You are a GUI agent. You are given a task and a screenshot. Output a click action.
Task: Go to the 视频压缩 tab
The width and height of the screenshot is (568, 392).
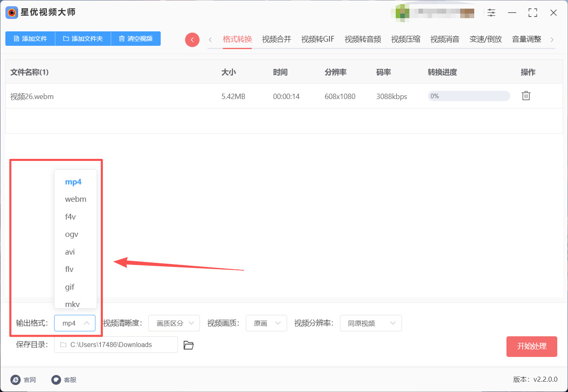pyautogui.click(x=406, y=39)
